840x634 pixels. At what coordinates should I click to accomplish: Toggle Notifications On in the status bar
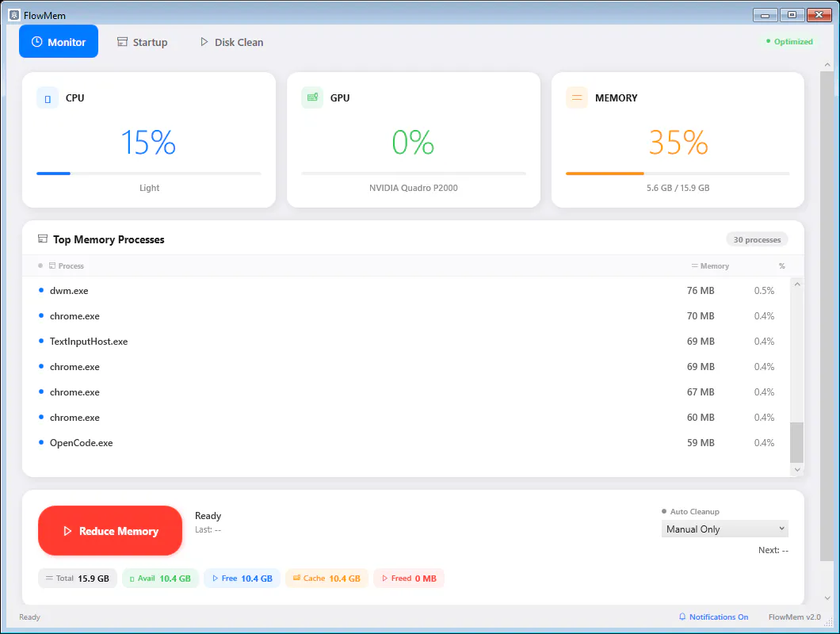713,617
